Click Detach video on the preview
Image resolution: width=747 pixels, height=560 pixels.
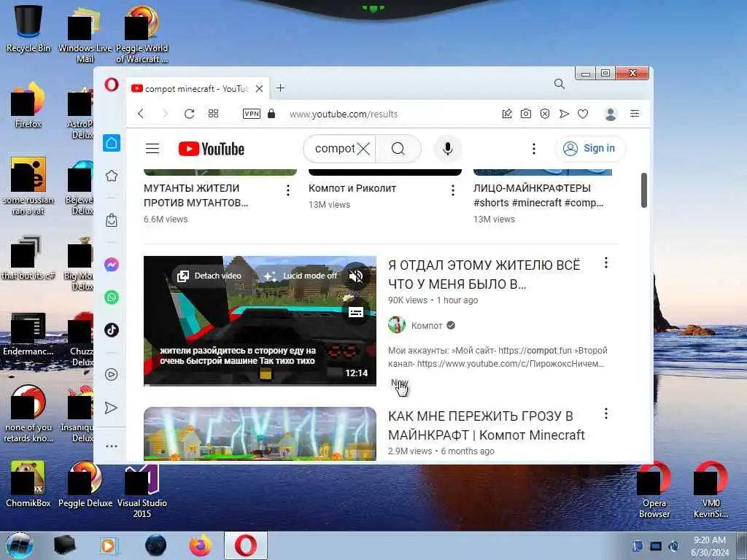[x=209, y=276]
